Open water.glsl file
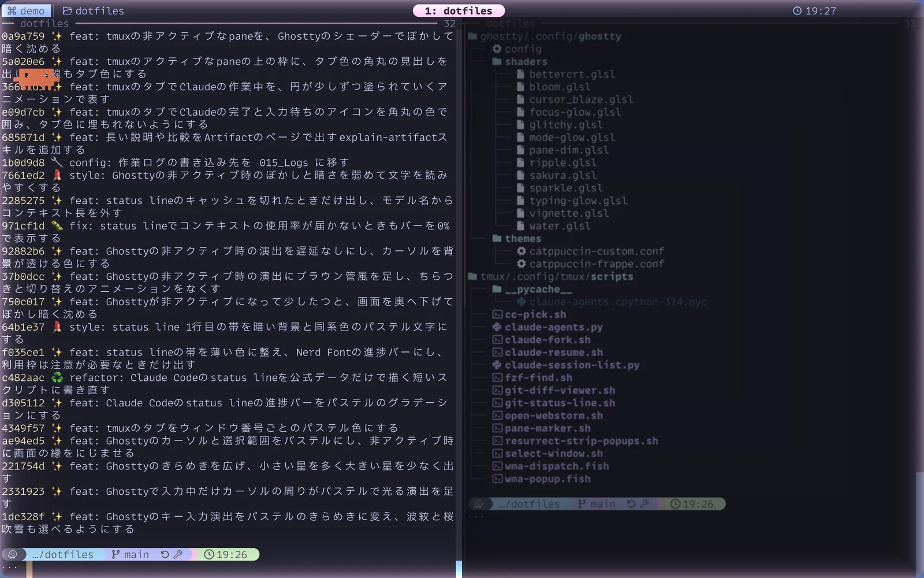 pos(554,226)
